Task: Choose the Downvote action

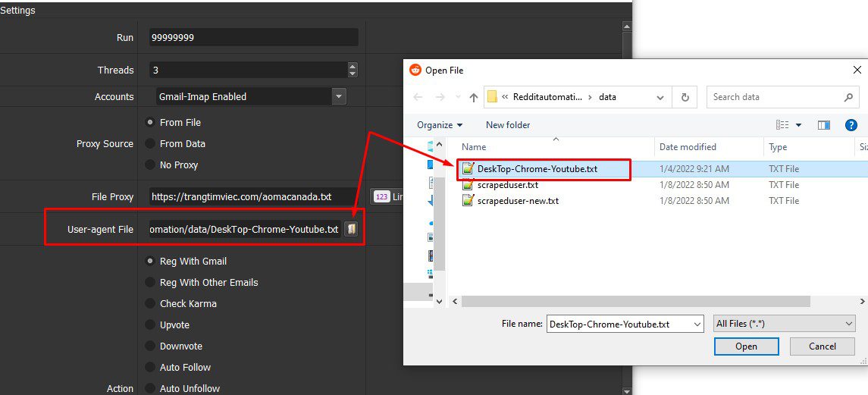Action: pos(149,346)
